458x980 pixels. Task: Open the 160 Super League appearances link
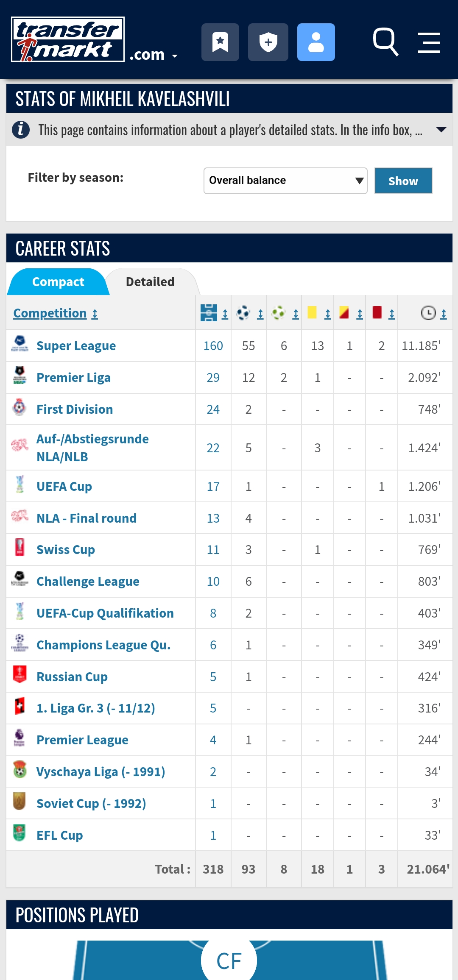213,346
